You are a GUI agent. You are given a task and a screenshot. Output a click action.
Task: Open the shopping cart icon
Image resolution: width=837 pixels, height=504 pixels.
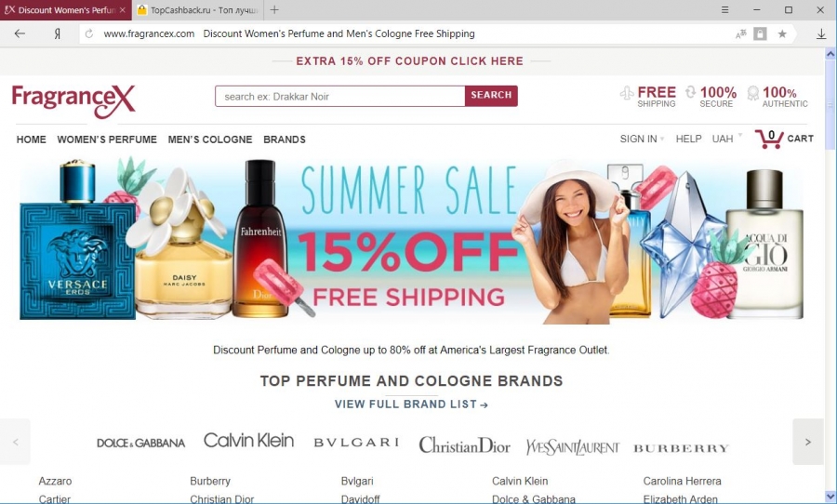pos(769,139)
